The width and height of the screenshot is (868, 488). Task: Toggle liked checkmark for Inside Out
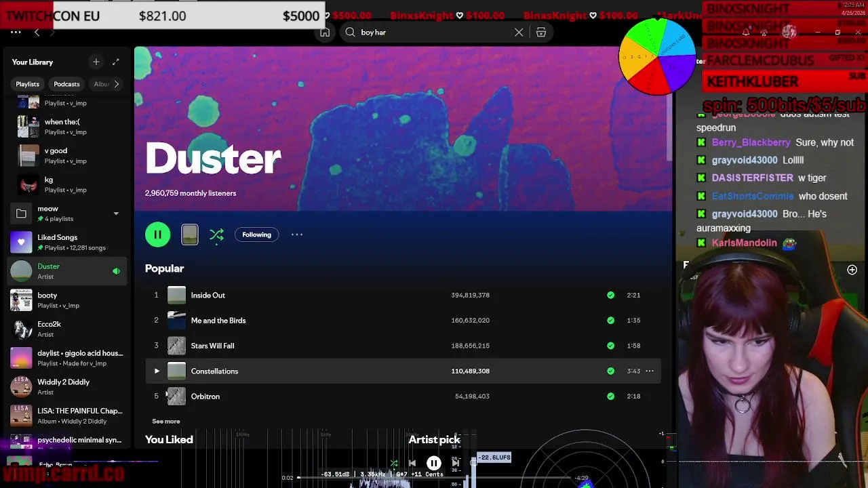pyautogui.click(x=610, y=295)
